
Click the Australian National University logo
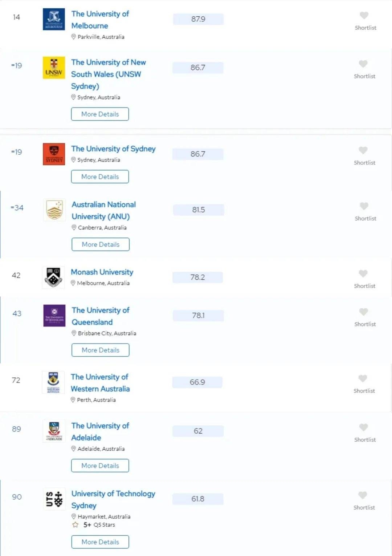(x=54, y=210)
